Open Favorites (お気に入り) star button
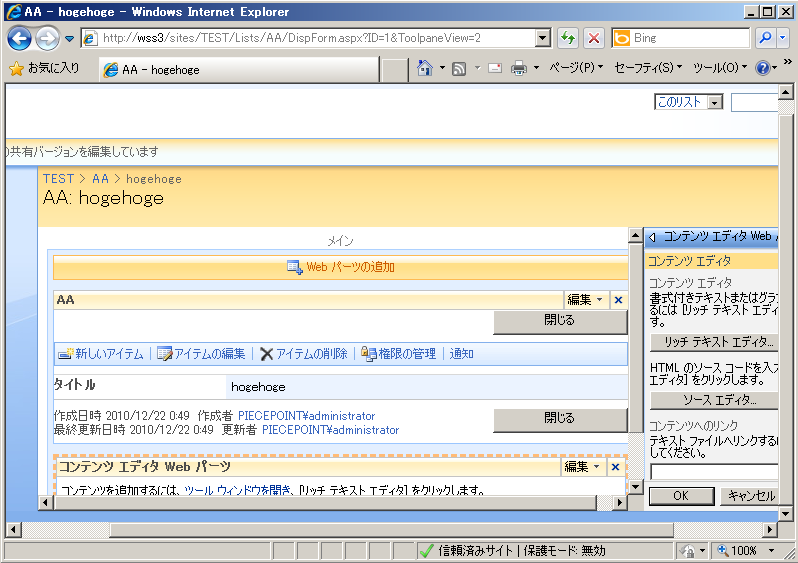 (x=44, y=68)
